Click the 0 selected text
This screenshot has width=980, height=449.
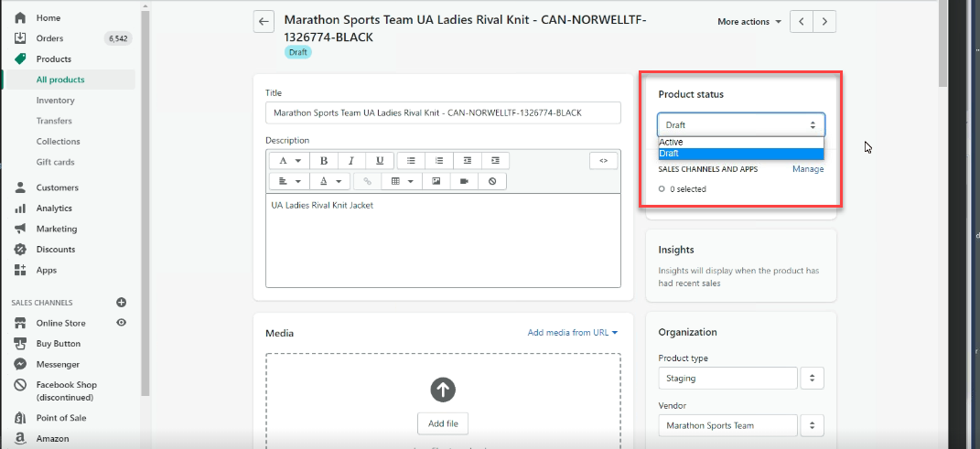(688, 188)
